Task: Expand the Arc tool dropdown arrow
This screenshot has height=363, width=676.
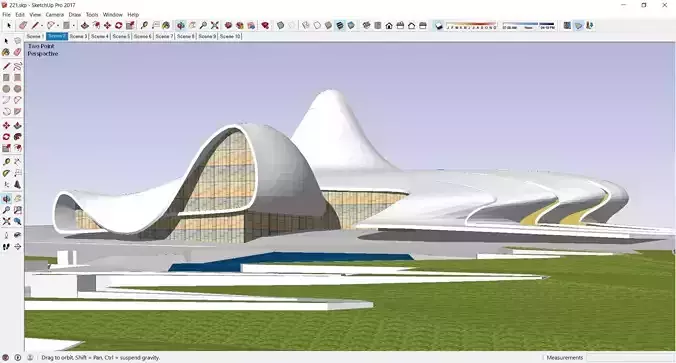Action: pos(58,26)
